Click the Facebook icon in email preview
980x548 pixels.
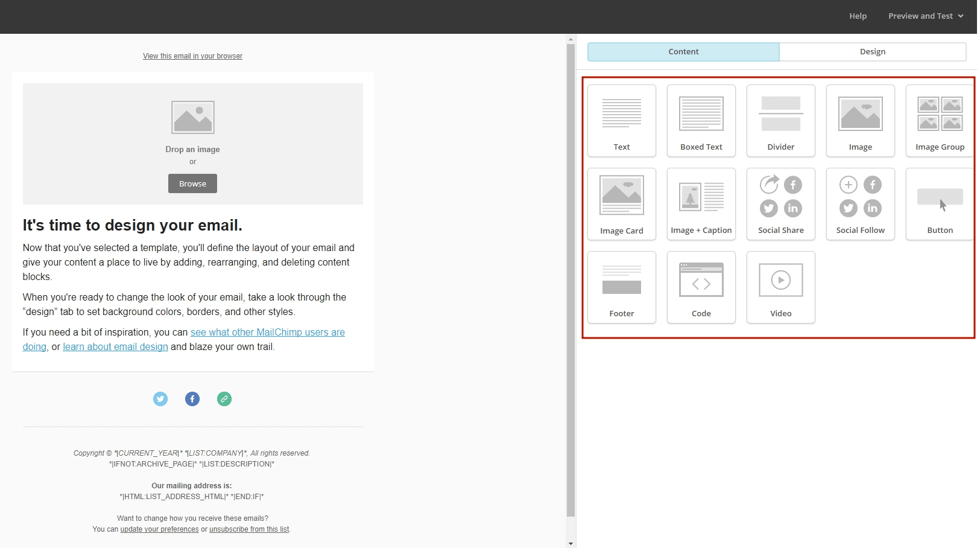click(x=192, y=399)
